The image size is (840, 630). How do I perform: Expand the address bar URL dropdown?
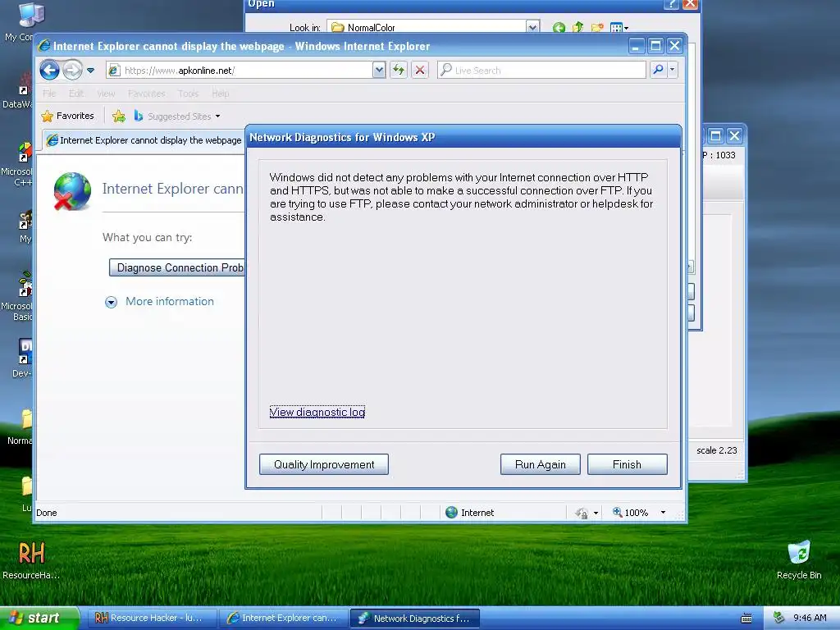coord(379,71)
